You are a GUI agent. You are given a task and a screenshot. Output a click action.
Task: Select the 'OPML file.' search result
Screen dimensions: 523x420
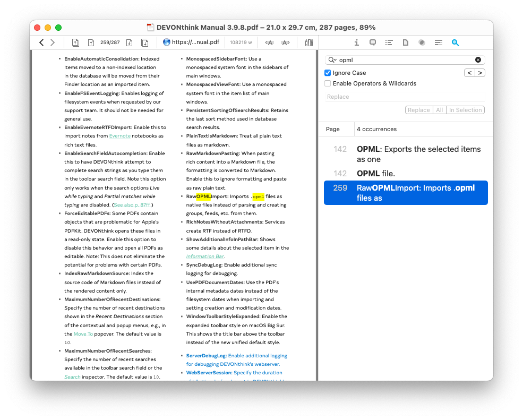(406, 174)
